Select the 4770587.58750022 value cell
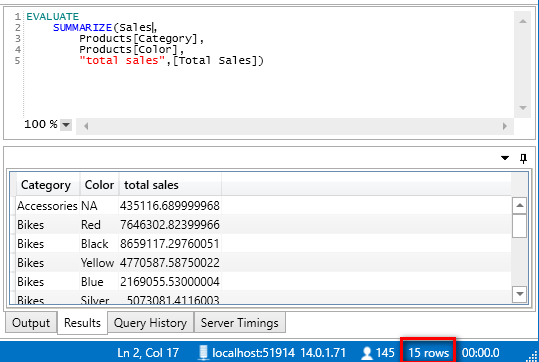 pos(170,263)
